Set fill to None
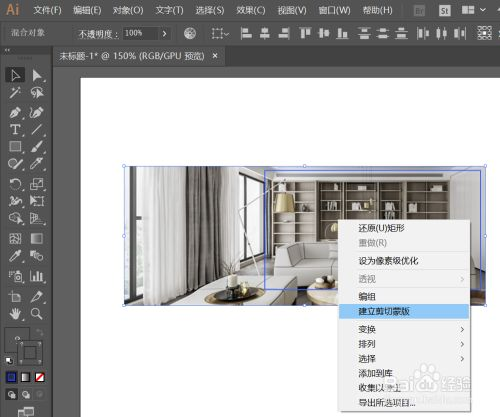This screenshot has width=500, height=417. pyautogui.click(x=40, y=377)
